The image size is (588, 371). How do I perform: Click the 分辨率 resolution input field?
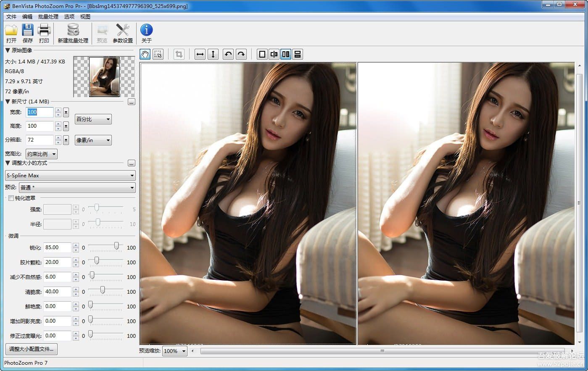pyautogui.click(x=40, y=140)
